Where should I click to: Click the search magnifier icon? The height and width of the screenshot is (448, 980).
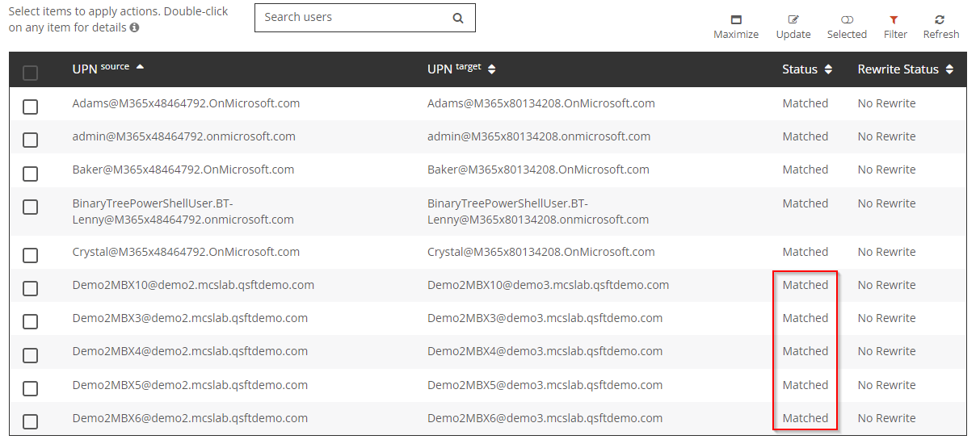click(458, 18)
